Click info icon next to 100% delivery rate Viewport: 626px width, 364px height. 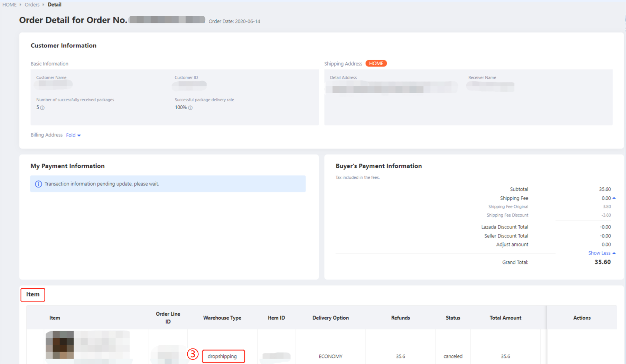[190, 108]
